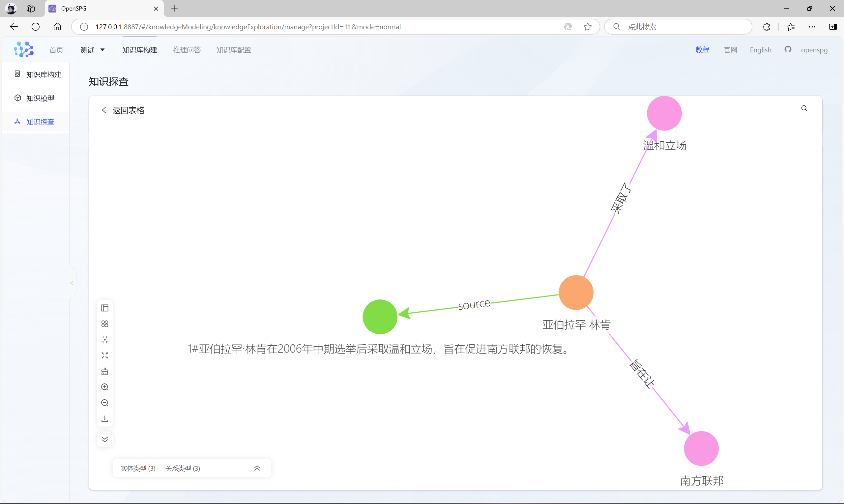
Task: Open the 测试 project dropdown
Action: coord(92,50)
